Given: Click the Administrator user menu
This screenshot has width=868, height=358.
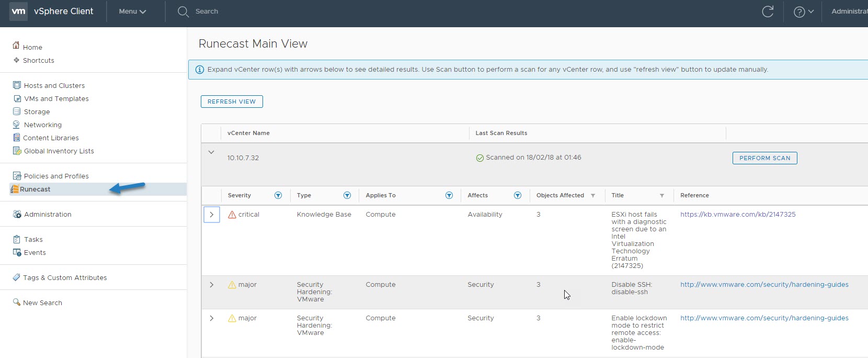Looking at the screenshot, I should click(849, 12).
